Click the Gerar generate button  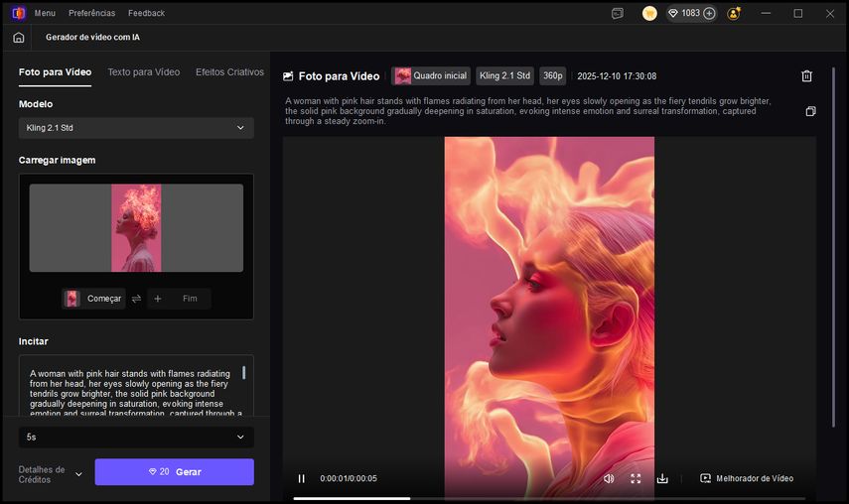tap(175, 472)
